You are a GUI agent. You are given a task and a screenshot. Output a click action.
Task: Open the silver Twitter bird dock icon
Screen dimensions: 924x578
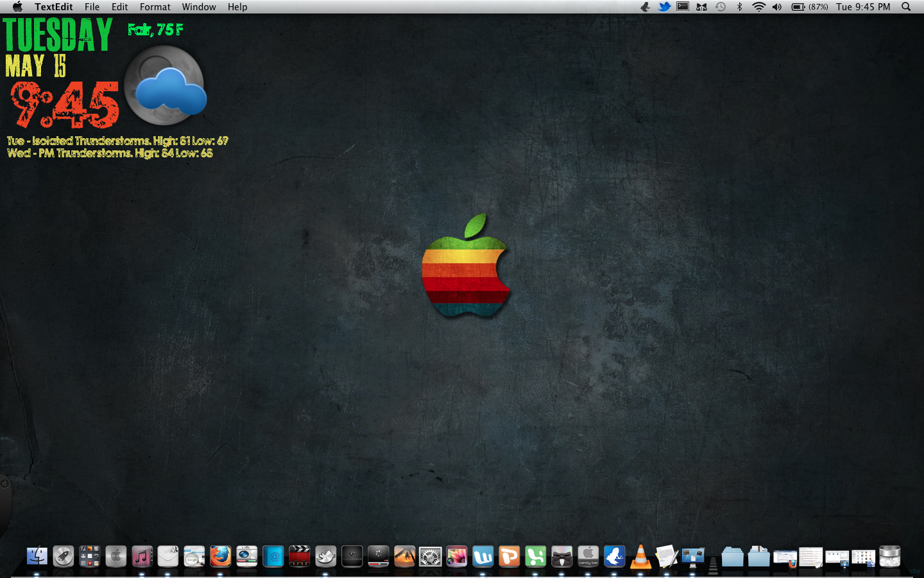tap(326, 556)
